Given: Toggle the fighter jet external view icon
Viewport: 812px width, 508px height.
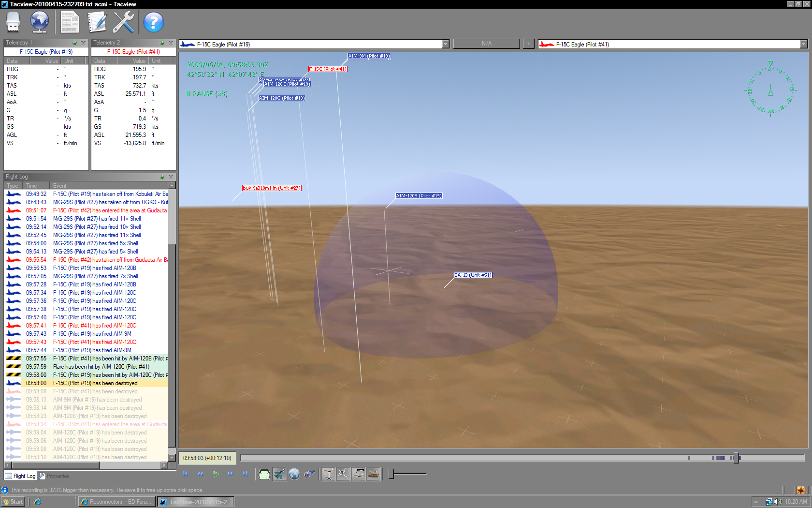Looking at the screenshot, I should tap(279, 474).
